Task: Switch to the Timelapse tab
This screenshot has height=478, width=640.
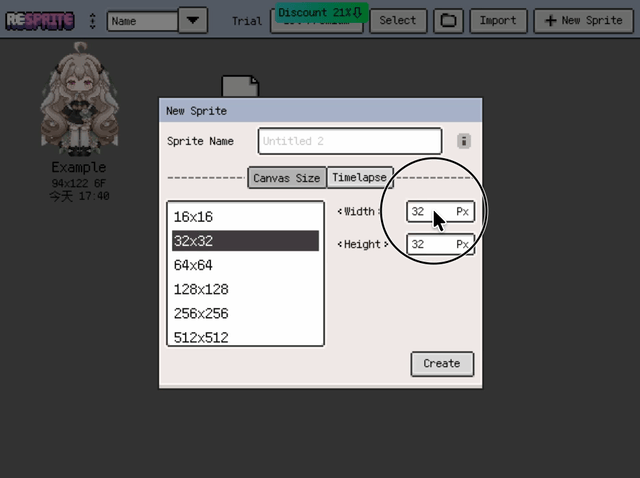Action: [359, 177]
